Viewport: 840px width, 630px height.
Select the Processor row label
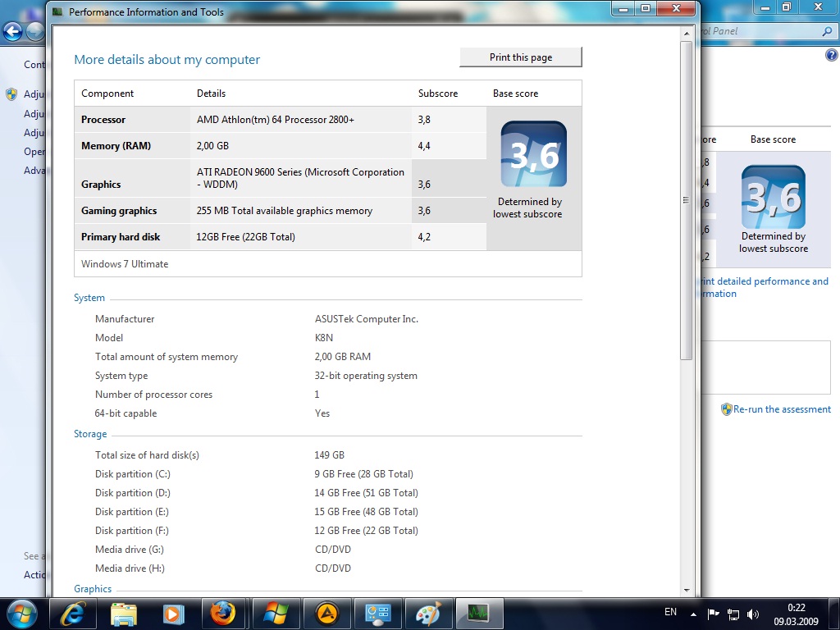[x=103, y=120]
